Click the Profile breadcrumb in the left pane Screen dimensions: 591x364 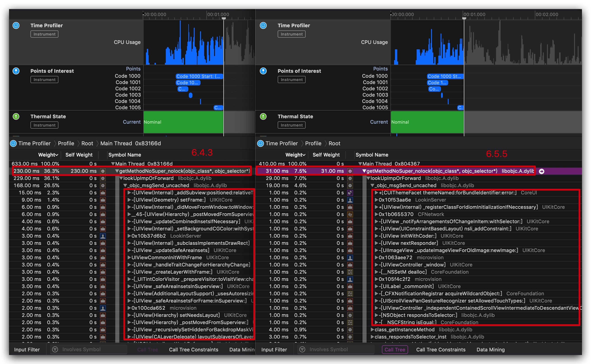(66, 143)
